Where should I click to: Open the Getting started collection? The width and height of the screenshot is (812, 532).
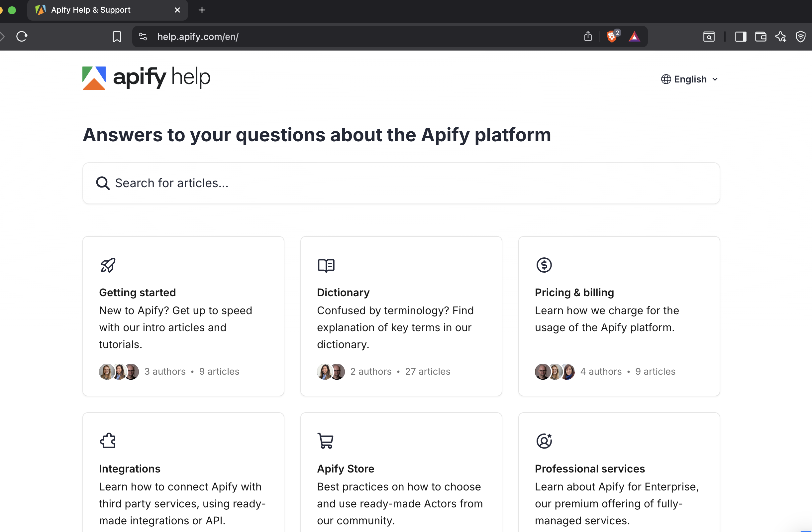pos(183,316)
